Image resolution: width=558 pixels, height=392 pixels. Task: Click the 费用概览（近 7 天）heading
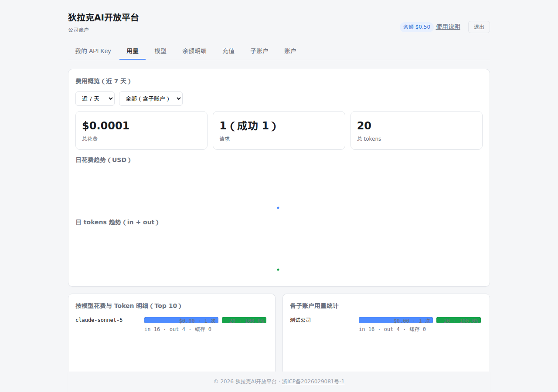coord(103,81)
